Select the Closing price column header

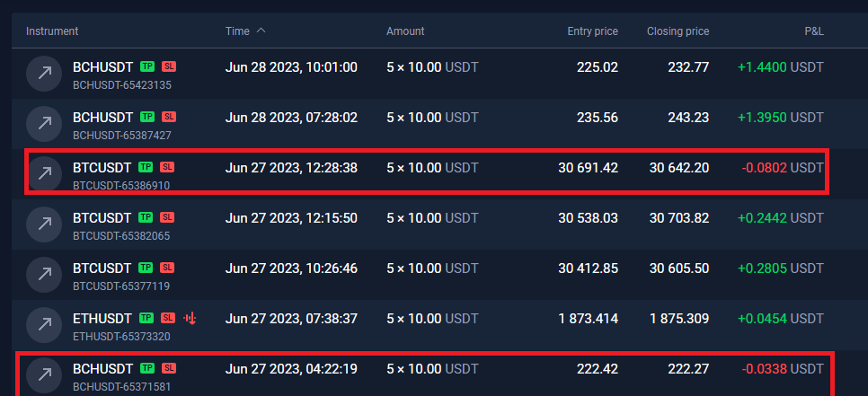[x=678, y=31]
